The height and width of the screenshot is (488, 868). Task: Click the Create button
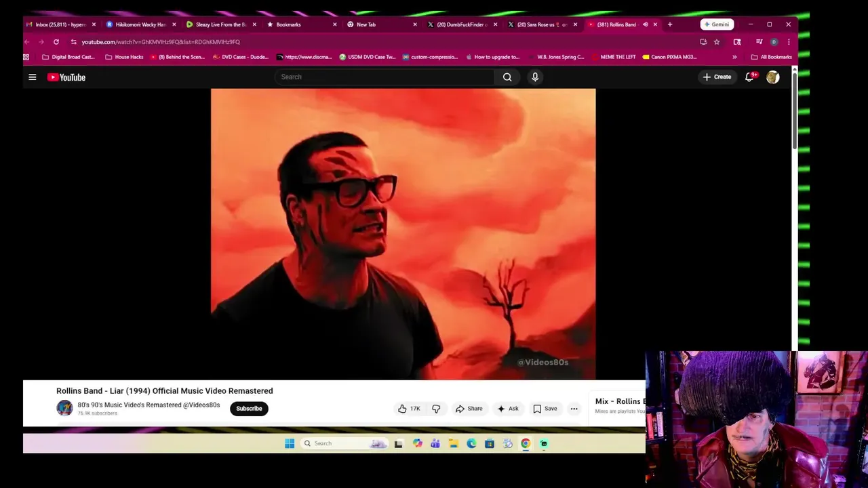pyautogui.click(x=717, y=77)
